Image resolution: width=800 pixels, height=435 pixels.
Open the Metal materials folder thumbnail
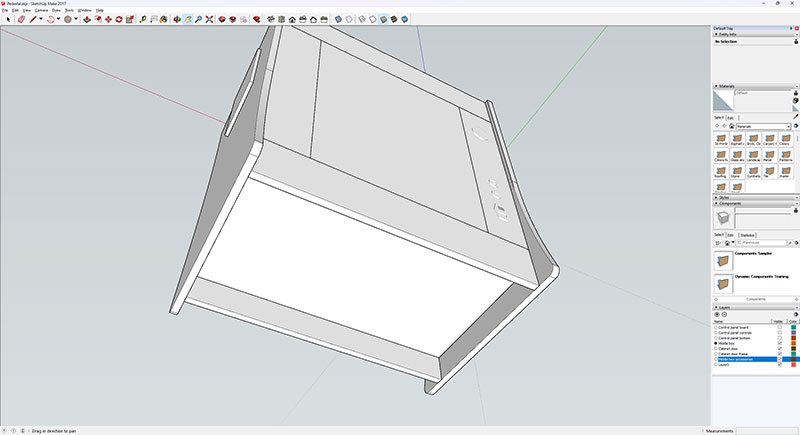pyautogui.click(x=769, y=155)
